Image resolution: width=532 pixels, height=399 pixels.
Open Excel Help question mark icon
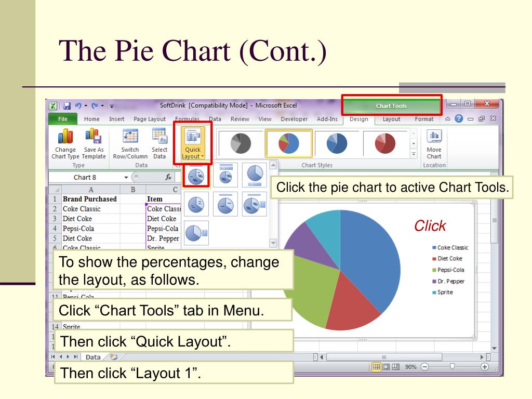coord(459,119)
